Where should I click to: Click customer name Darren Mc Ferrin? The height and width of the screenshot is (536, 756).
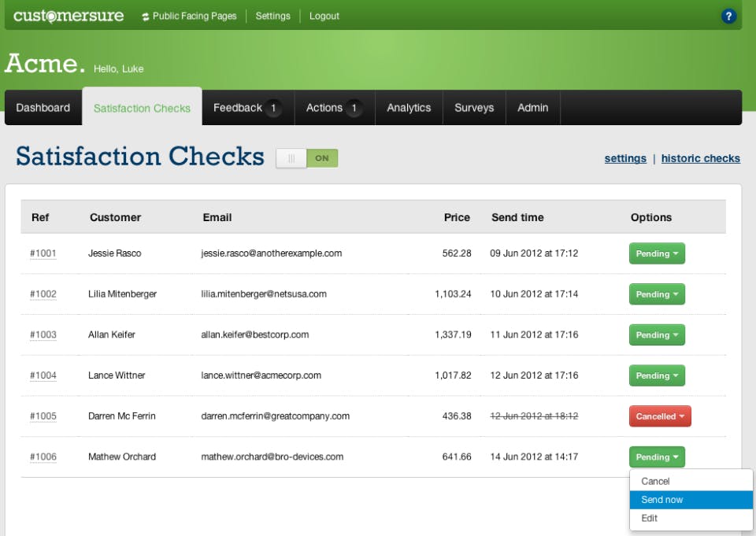[122, 416]
